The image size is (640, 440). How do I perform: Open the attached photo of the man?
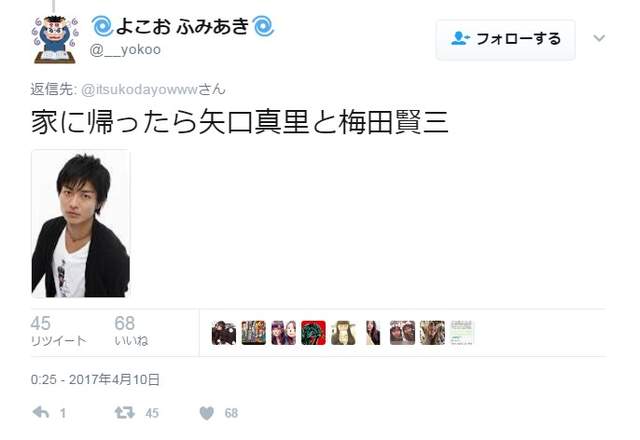(x=81, y=224)
